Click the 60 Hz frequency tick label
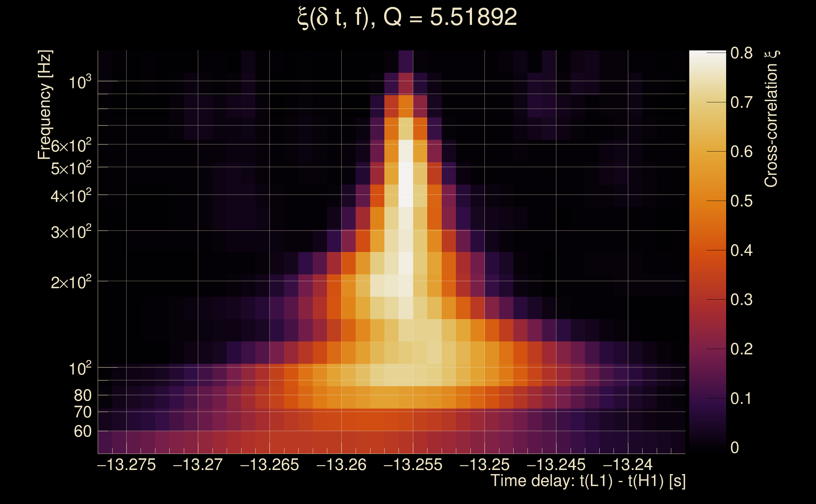 (82, 431)
